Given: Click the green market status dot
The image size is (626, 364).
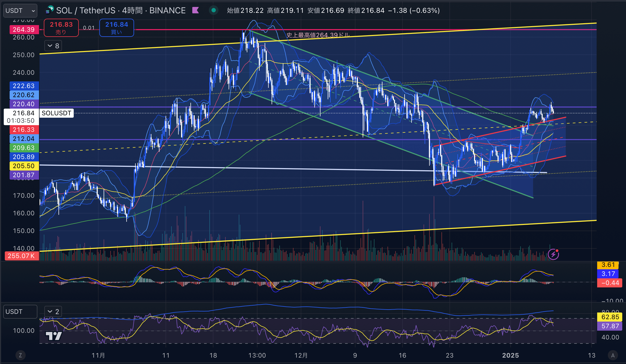Looking at the screenshot, I should [214, 10].
